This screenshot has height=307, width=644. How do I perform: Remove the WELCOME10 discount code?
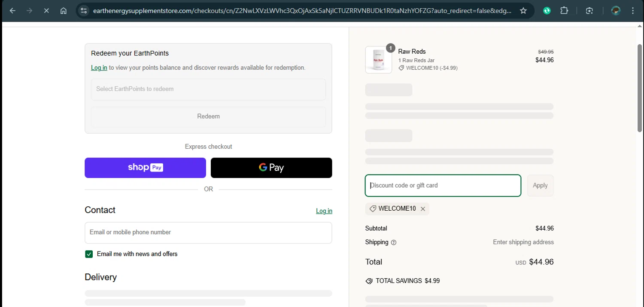point(423,209)
